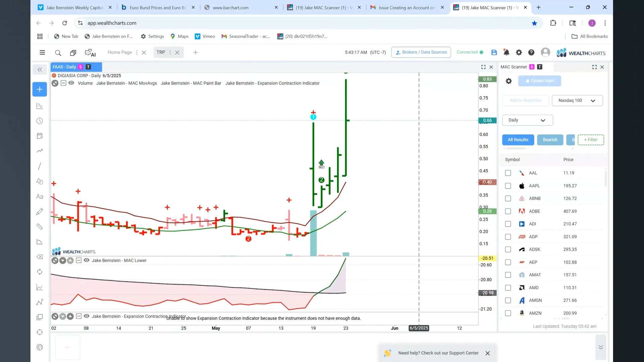644x362 pixels.
Task: Sort scanner results by Price column
Action: 568,160
